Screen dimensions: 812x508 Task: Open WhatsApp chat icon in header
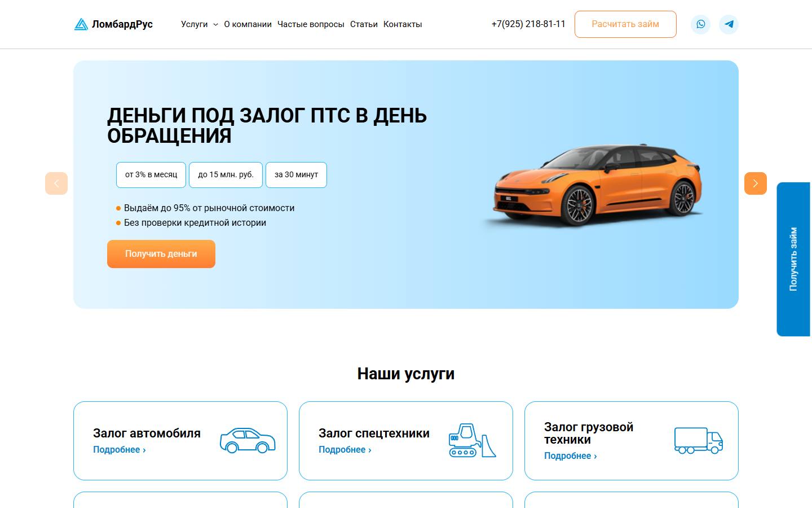(x=700, y=24)
